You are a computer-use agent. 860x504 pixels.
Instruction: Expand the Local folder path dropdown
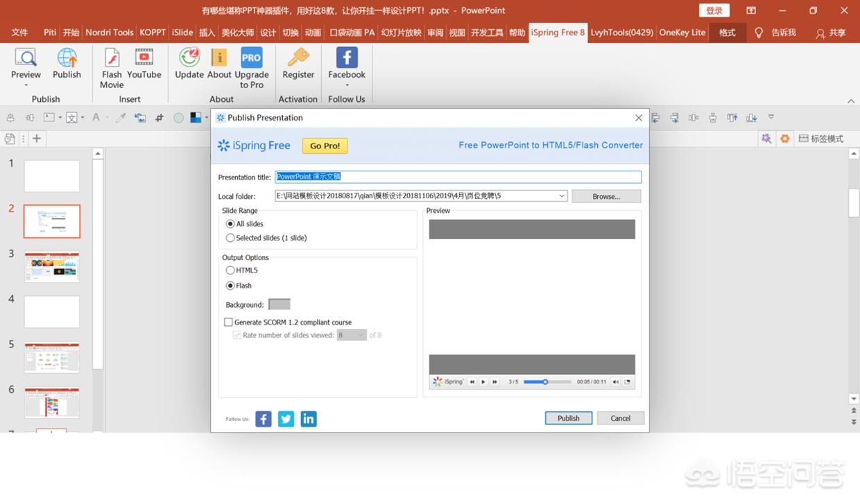coord(562,196)
